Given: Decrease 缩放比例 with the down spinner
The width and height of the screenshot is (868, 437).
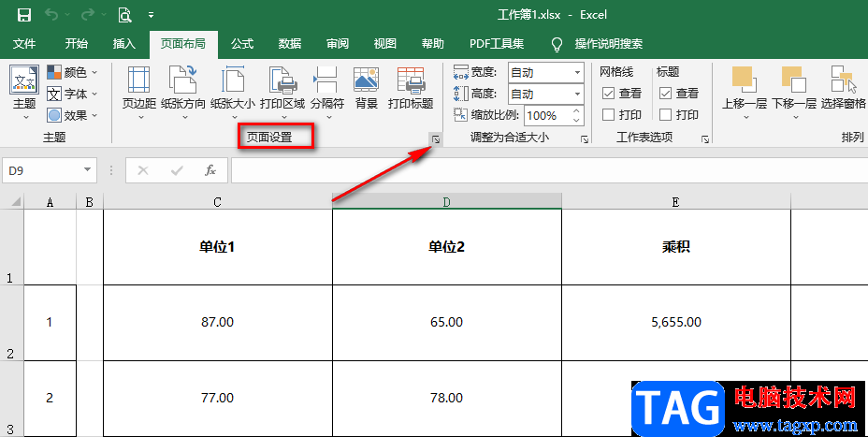Looking at the screenshot, I should pyautogui.click(x=577, y=120).
